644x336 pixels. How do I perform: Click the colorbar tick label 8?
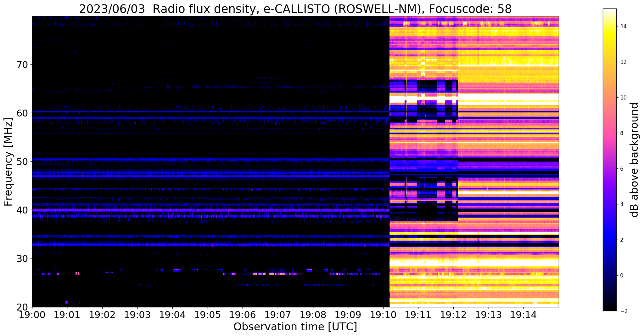621,133
